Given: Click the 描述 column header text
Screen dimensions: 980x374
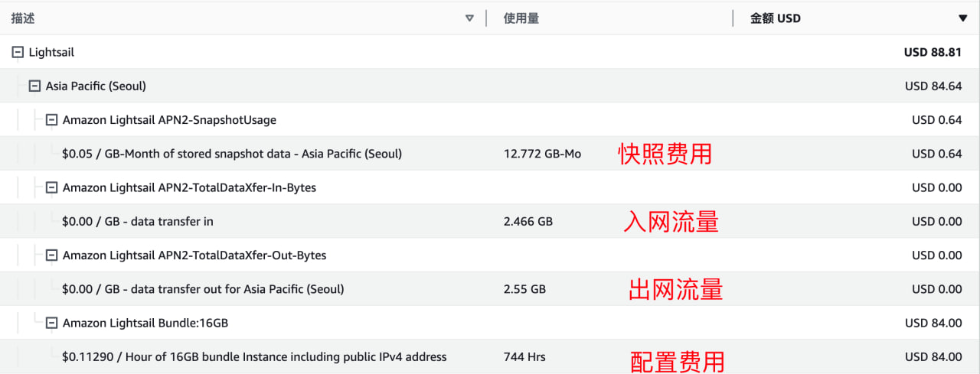Looking at the screenshot, I should [23, 18].
